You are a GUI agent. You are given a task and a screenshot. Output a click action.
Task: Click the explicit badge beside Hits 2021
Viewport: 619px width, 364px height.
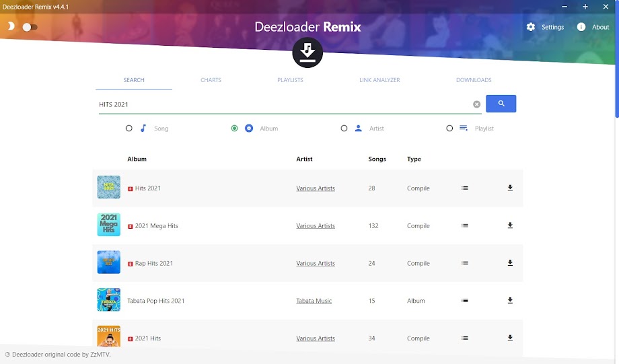pyautogui.click(x=131, y=189)
